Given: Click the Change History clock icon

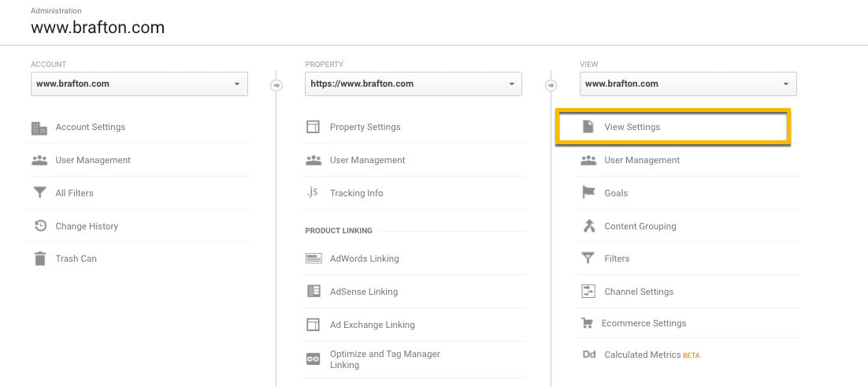Looking at the screenshot, I should [x=39, y=226].
